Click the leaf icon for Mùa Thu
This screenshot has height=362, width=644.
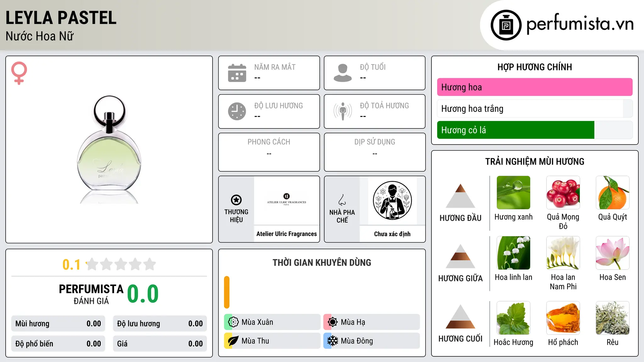(233, 341)
